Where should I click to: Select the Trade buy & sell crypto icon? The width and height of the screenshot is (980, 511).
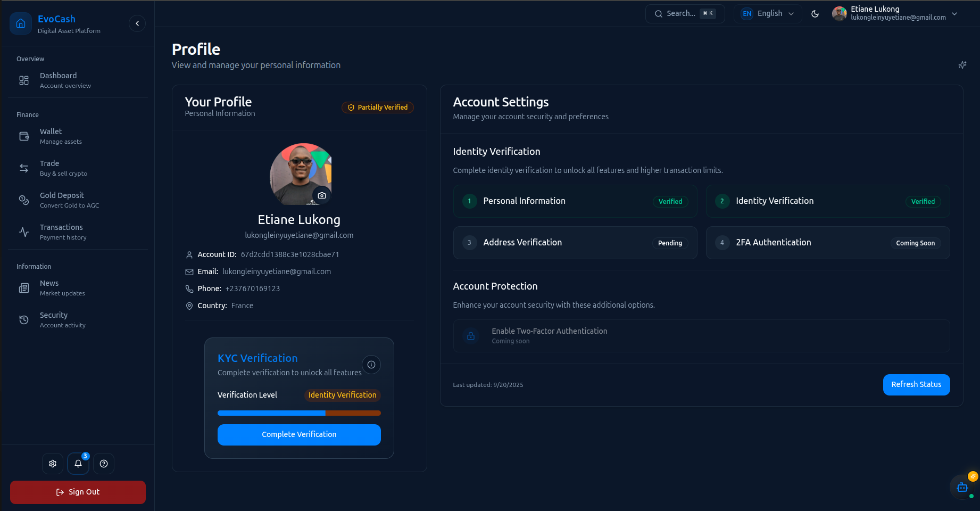23,168
